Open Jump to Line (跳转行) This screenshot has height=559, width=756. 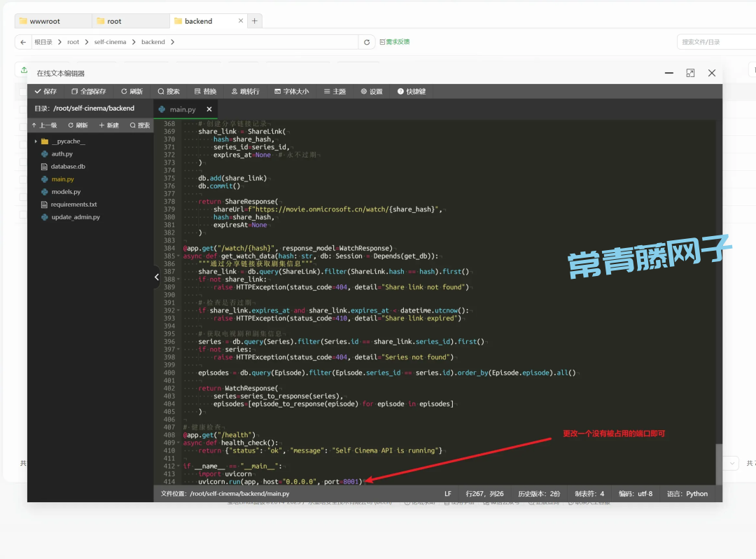245,91
